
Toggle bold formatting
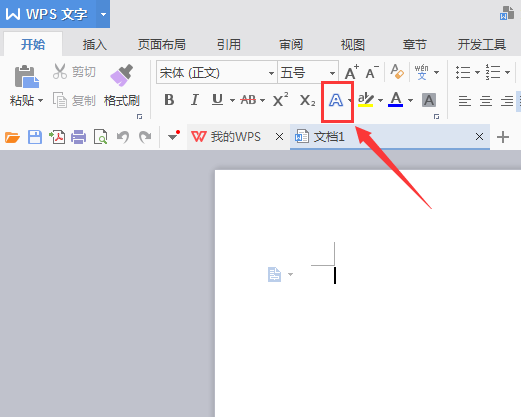click(169, 100)
